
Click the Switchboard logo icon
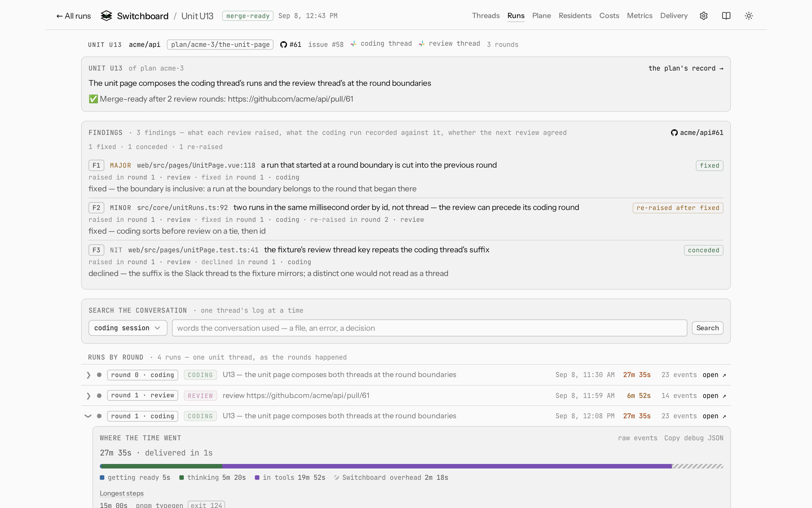coord(106,16)
